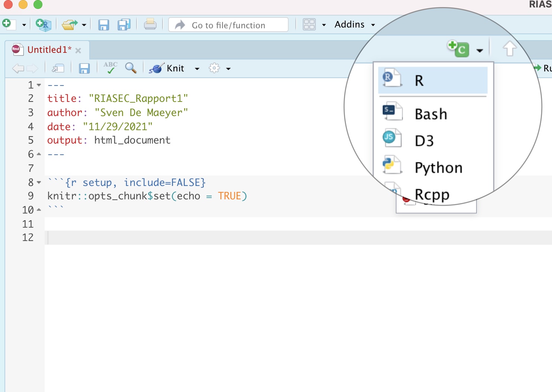The height and width of the screenshot is (392, 552).
Task: Save Untitled1 using the editor toolbar
Action: click(x=84, y=68)
